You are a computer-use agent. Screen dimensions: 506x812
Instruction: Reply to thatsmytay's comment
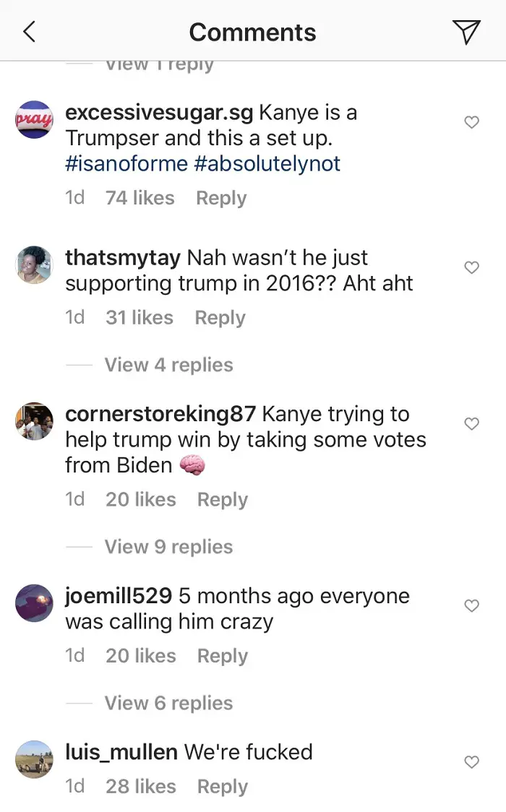point(220,318)
